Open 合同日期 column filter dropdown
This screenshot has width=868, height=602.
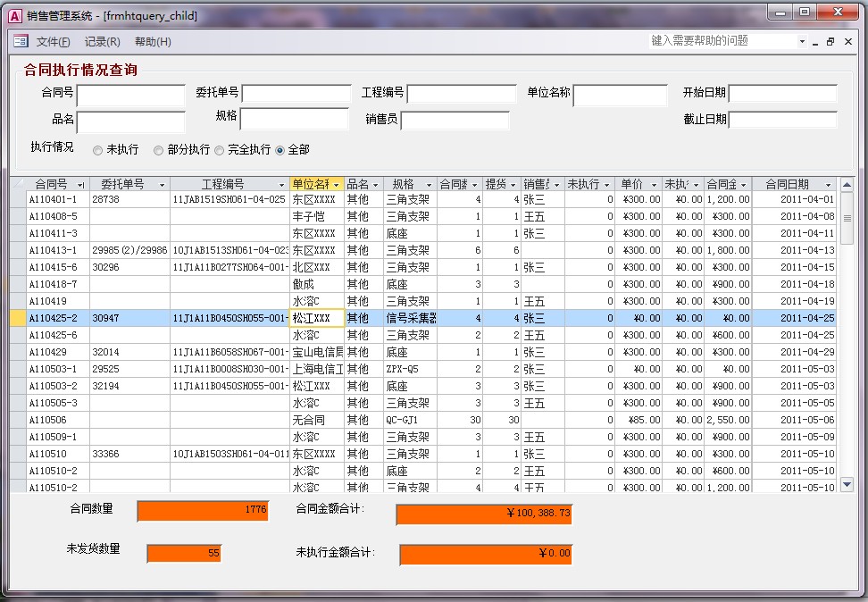point(828,185)
